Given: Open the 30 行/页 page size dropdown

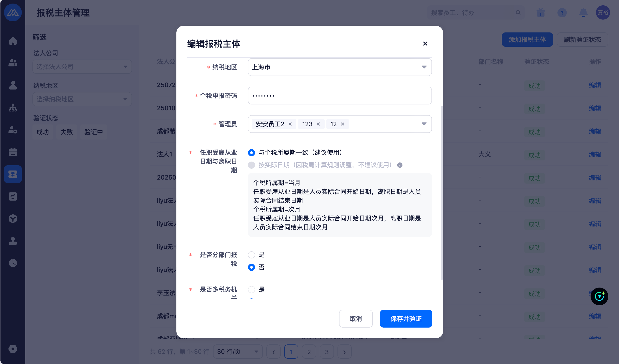Looking at the screenshot, I should 238,352.
